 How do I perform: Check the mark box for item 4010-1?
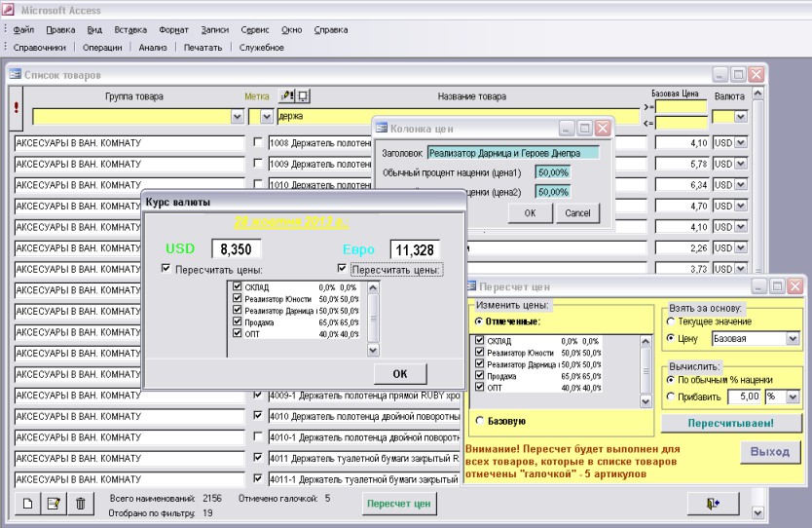pos(258,436)
